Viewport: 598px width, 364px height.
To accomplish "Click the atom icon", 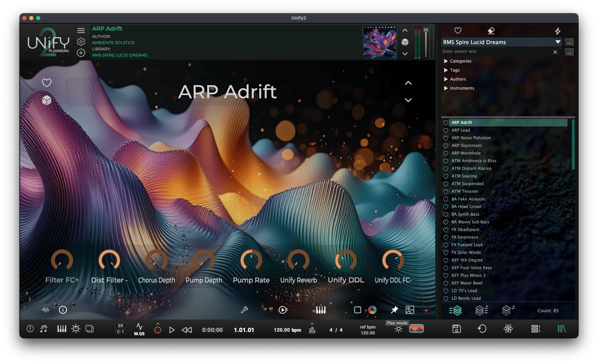I will tap(508, 329).
